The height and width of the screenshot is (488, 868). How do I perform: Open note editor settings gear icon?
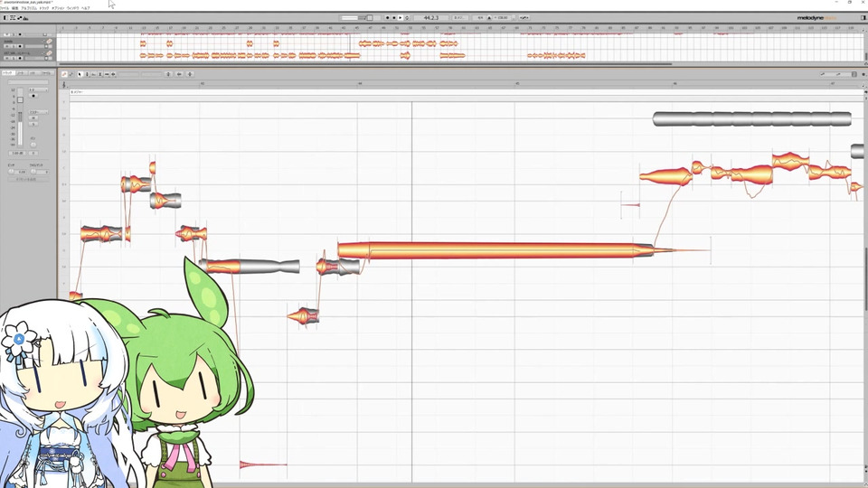tap(863, 74)
